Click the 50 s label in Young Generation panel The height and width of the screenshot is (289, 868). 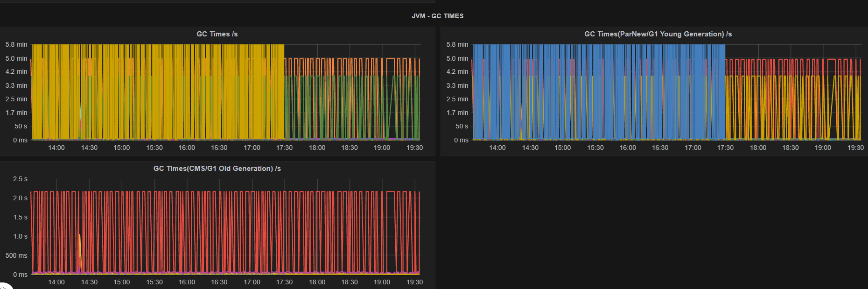[462, 126]
